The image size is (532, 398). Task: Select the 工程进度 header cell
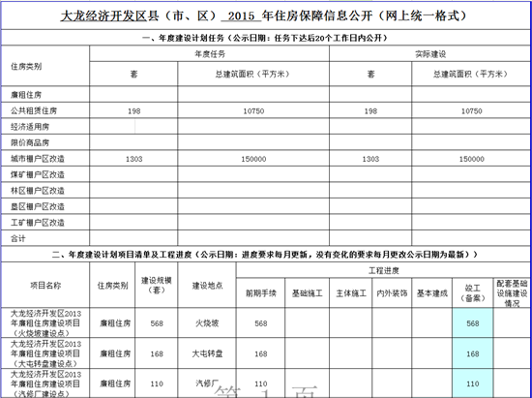pyautogui.click(x=383, y=270)
